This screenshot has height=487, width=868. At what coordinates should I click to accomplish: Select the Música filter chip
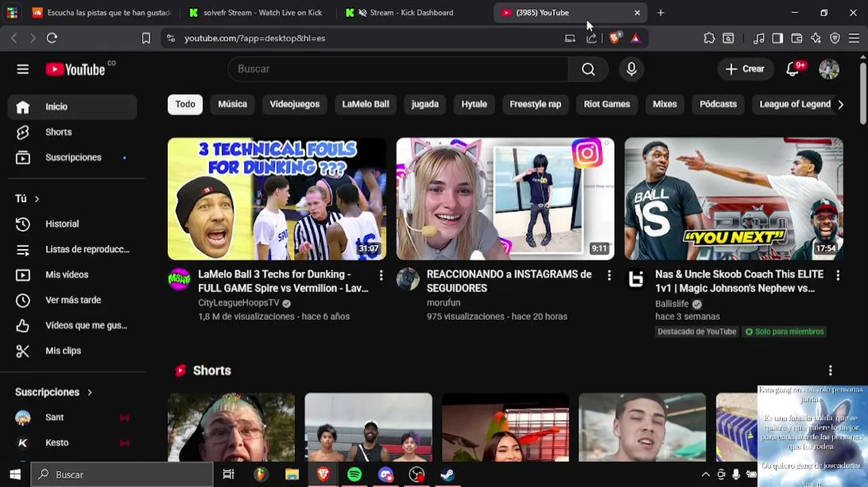tap(233, 104)
